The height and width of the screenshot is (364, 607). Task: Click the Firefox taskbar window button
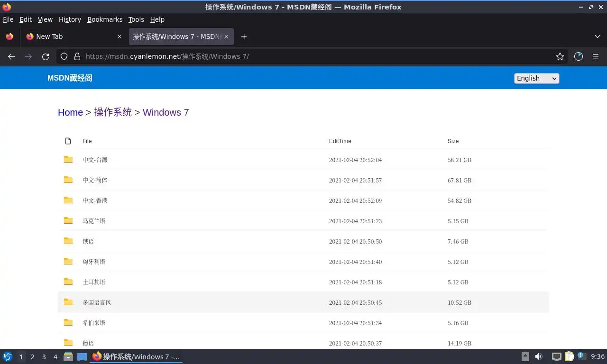click(137, 356)
